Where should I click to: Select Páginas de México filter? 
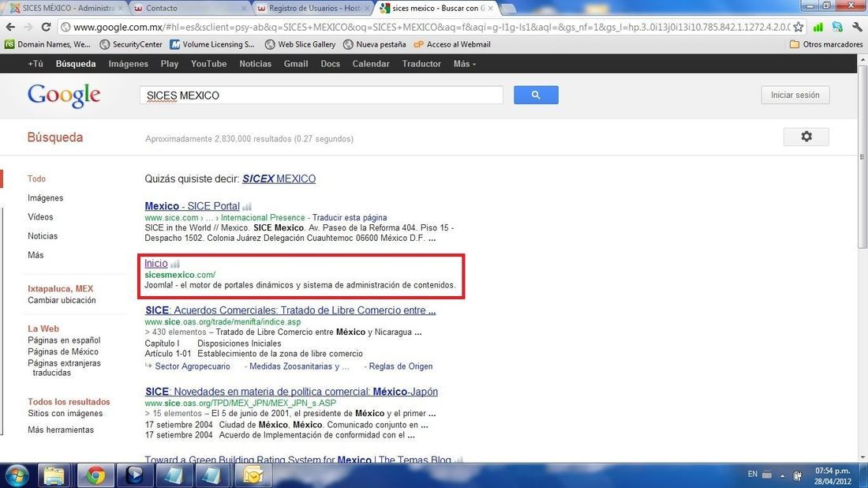(63, 351)
